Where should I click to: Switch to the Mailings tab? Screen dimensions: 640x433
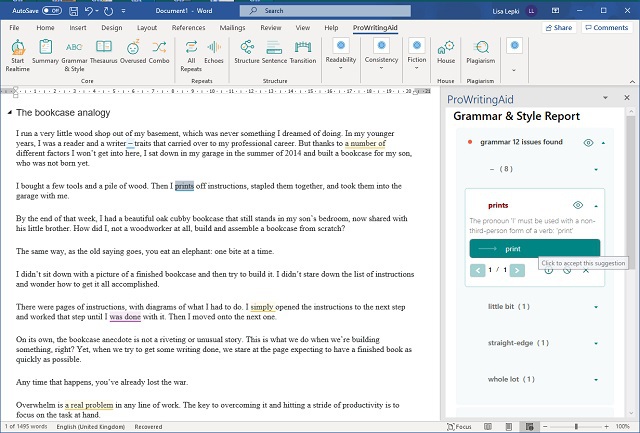click(232, 28)
